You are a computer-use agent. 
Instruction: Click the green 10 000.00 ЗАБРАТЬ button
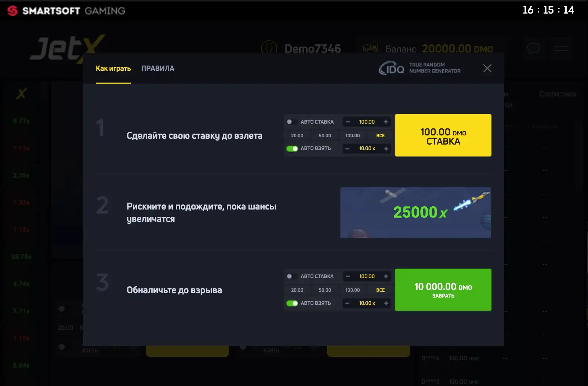tap(443, 290)
